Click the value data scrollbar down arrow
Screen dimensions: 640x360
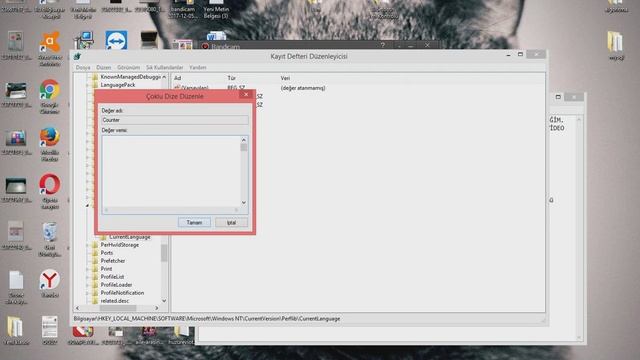click(244, 203)
